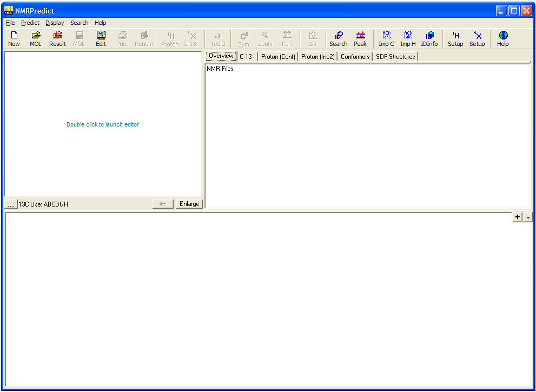
Task: Click the greyed Save MOL icon
Action: point(79,39)
